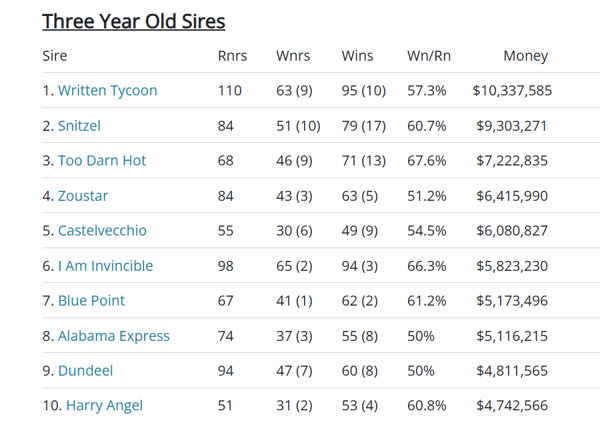600x421 pixels.
Task: Click the Wins column header
Action: [357, 56]
